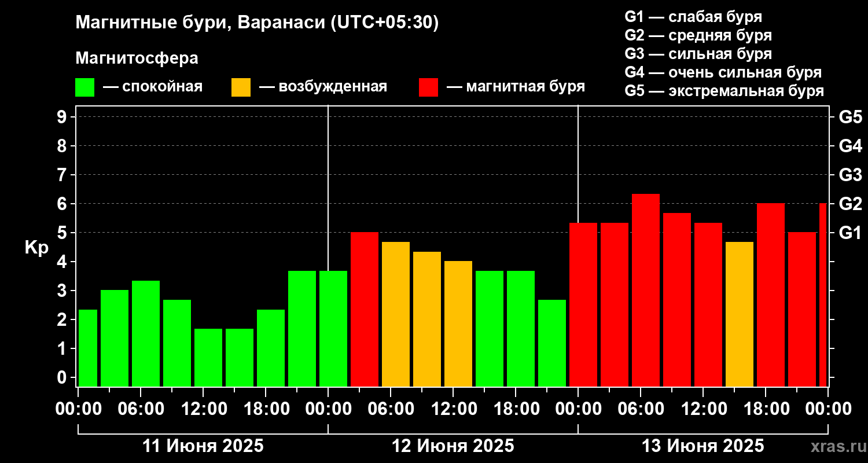
Task: Click the 'G2' label on the right-hand axis
Action: pyautogui.click(x=850, y=204)
